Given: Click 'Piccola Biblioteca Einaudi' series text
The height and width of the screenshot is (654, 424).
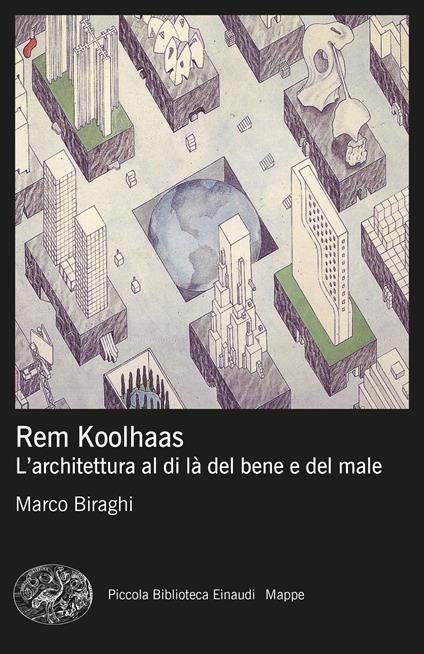Looking at the screenshot, I should pyautogui.click(x=181, y=594).
